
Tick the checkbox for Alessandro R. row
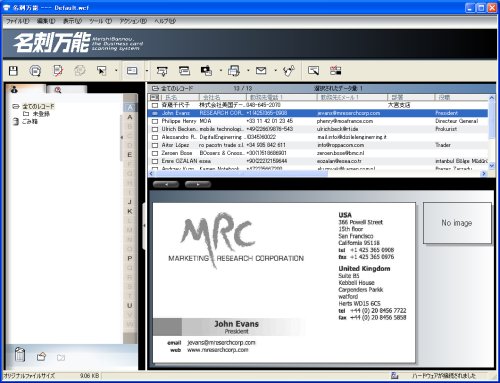(x=155, y=137)
